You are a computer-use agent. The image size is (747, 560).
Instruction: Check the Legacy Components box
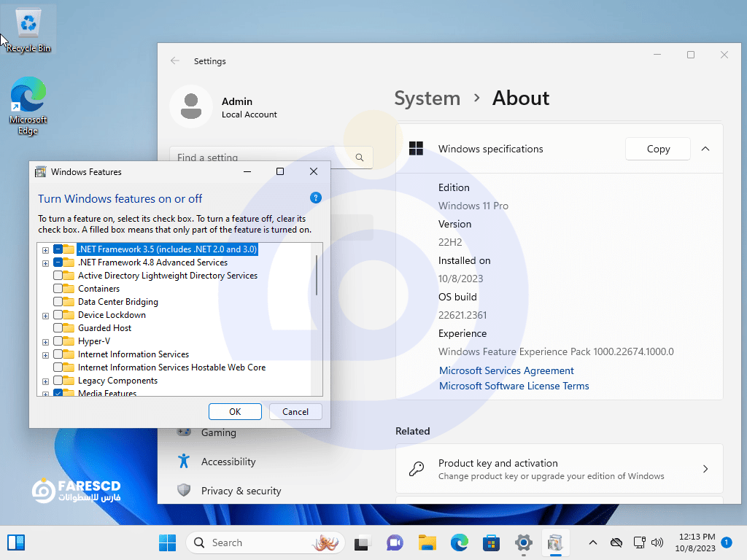click(58, 381)
